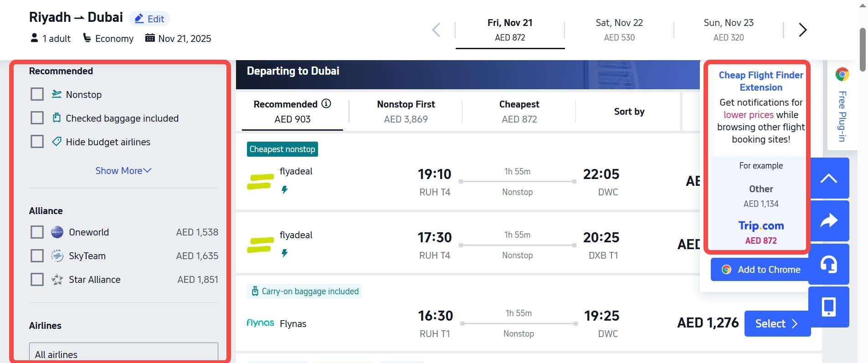Image resolution: width=868 pixels, height=363 pixels.
Task: Enable the Nonstop filter checkbox
Action: (x=37, y=94)
